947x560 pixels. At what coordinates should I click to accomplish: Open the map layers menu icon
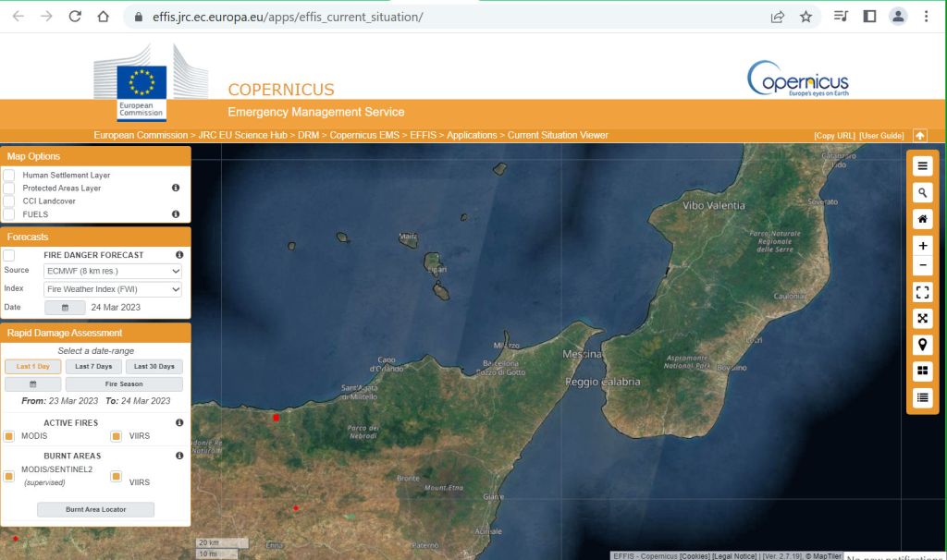[922, 166]
